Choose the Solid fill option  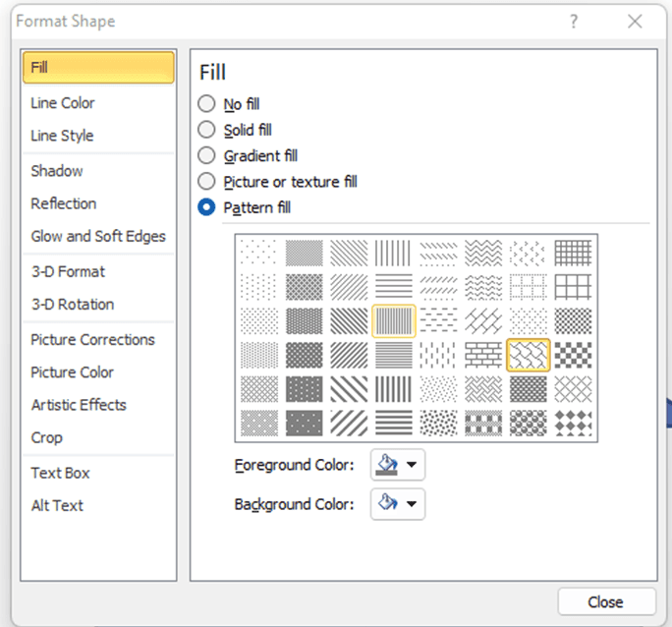click(x=206, y=130)
